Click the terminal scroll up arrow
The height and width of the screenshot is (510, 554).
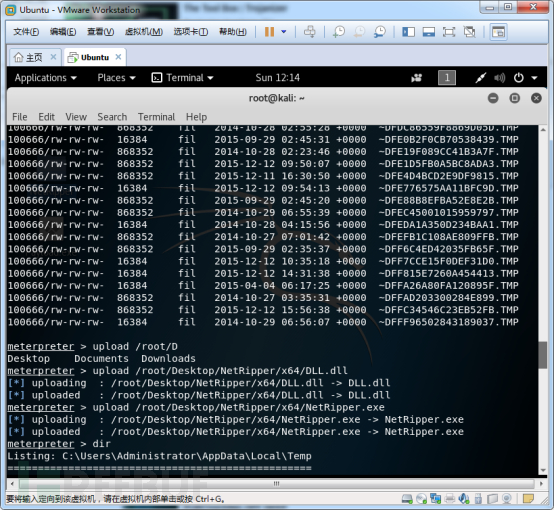[x=543, y=130]
